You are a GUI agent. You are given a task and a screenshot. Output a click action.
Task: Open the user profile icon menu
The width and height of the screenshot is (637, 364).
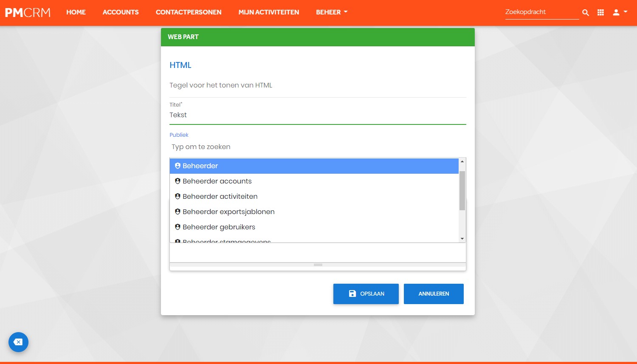(620, 12)
